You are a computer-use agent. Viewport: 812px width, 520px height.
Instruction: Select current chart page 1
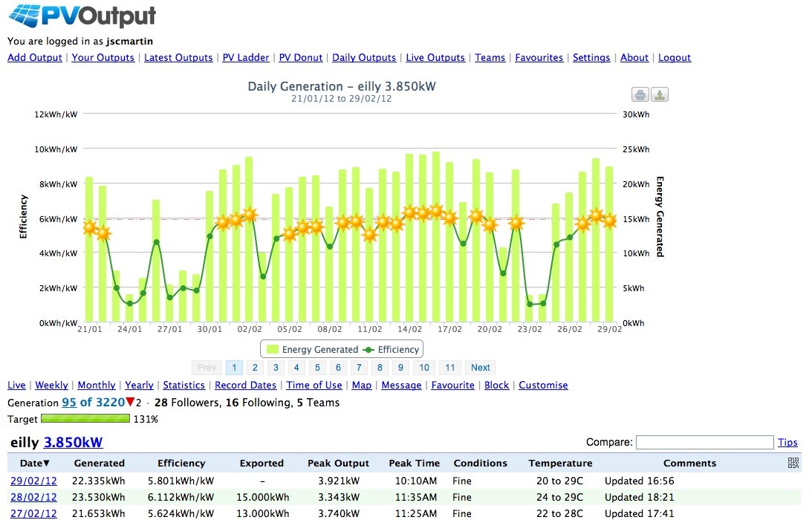[x=234, y=367]
